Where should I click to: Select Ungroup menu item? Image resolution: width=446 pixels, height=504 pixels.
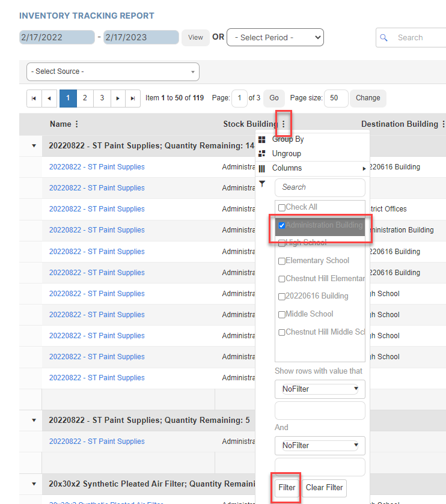(287, 154)
